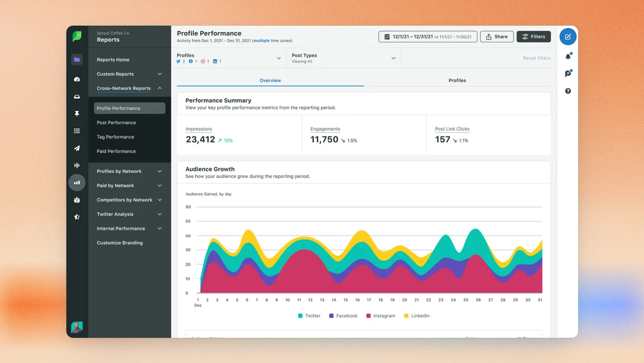Switch to the Overview tab
The height and width of the screenshot is (363, 644).
point(270,80)
